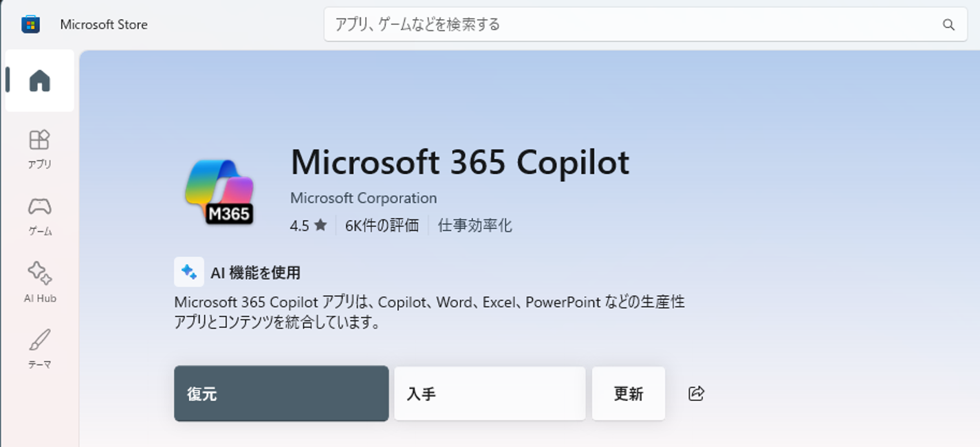Open the Home section in sidebar
The image size is (980, 447).
tap(39, 80)
